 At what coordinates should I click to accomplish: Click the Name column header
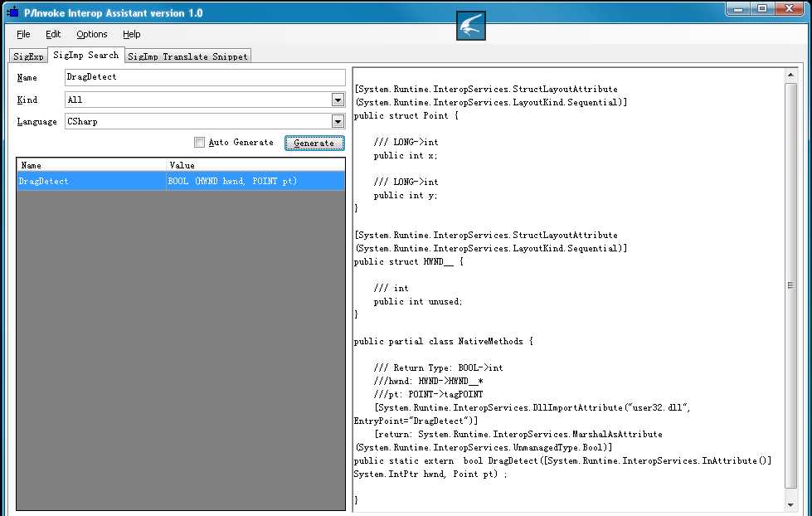pos(91,165)
